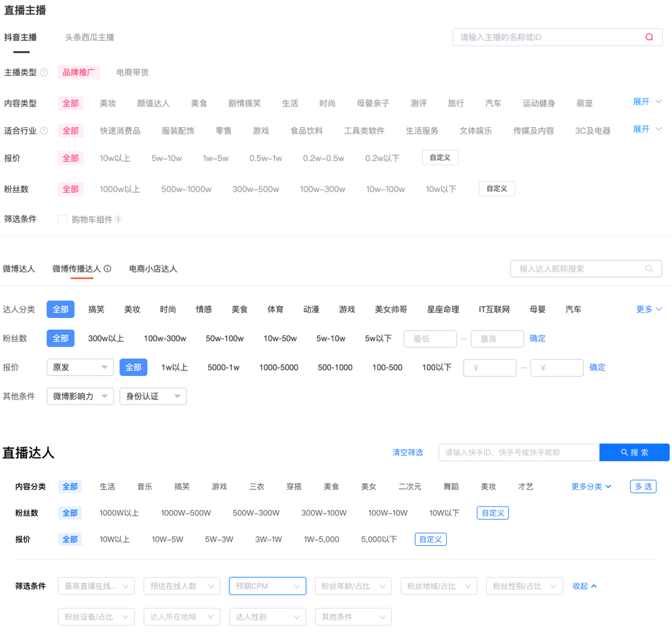Focus the minimum ¥ price input

[490, 368]
